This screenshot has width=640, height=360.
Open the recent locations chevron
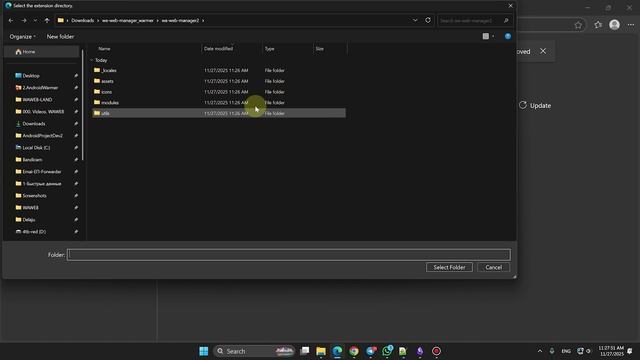coord(35,20)
